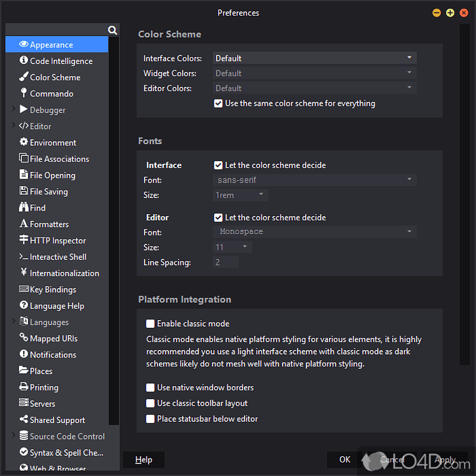Select the Color Scheme sidebar entry
The image size is (476, 476).
(54, 77)
